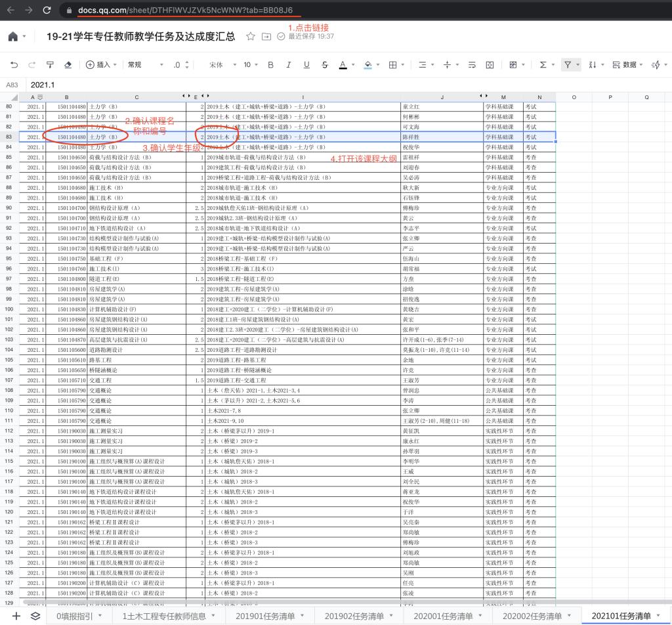Apply italic formatting to cell
Screen dimensions: 672x625
click(288, 64)
